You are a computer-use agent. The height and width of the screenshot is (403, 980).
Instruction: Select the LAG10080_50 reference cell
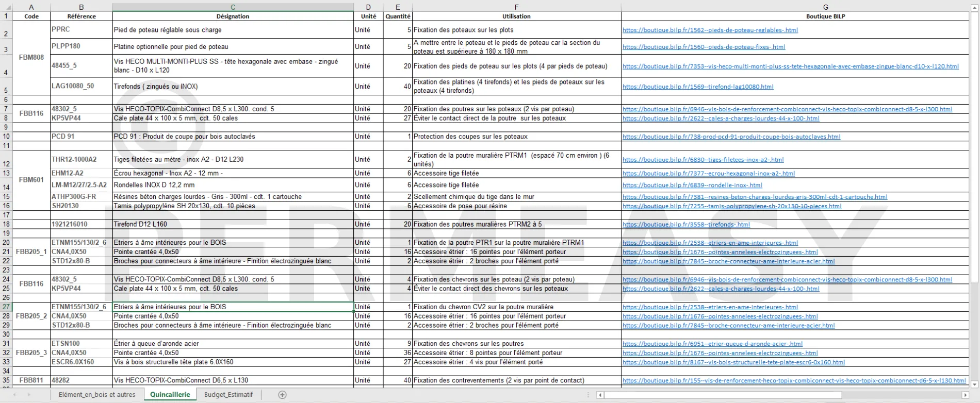point(81,86)
